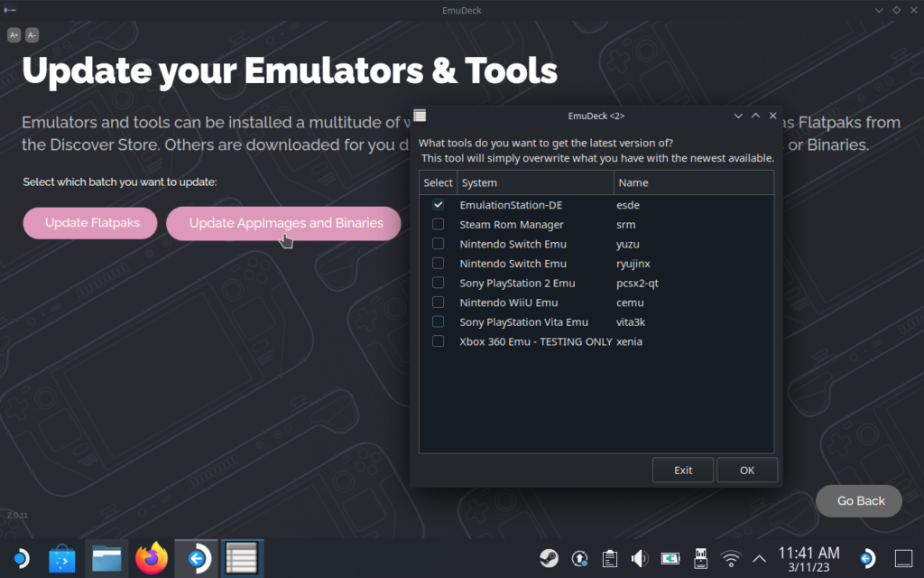This screenshot has width=924, height=578.
Task: Select the Sony PlayStation 2 Emu row
Action: pos(596,283)
